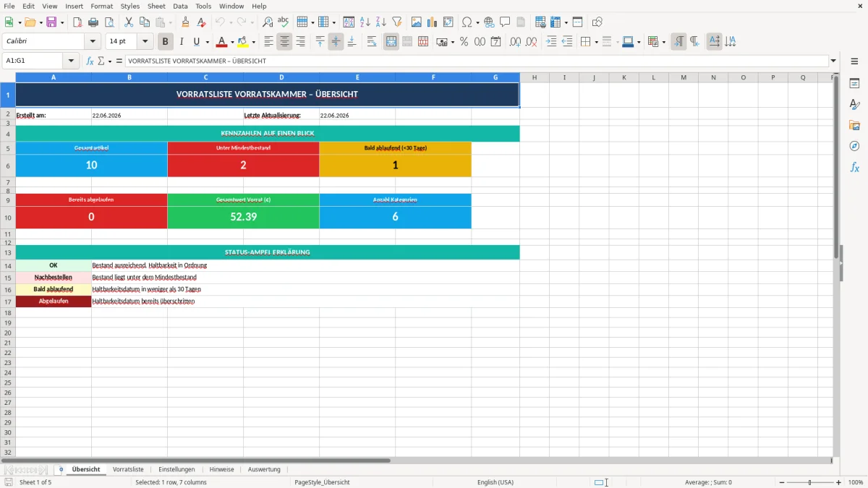Toggle Align Left
Image resolution: width=868 pixels, height=488 pixels.
click(x=268, y=42)
